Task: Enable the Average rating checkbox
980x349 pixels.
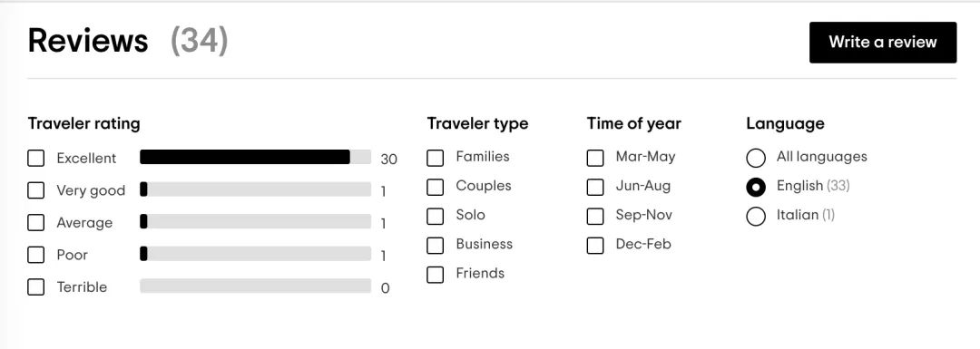Action: (36, 222)
